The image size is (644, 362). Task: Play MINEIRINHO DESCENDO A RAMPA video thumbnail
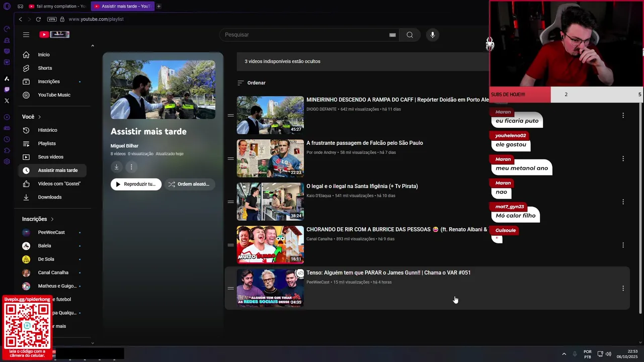coord(270,115)
